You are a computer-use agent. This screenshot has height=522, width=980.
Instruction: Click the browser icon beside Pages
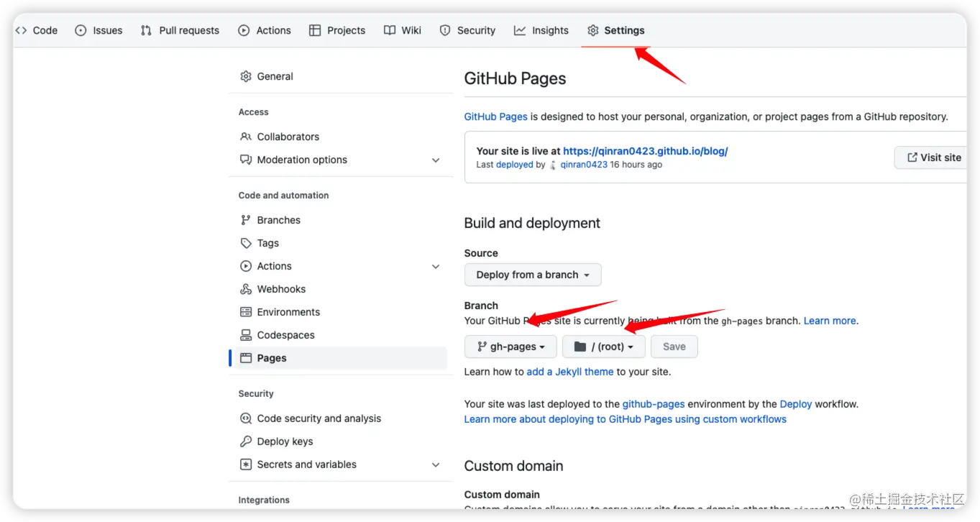click(x=246, y=358)
